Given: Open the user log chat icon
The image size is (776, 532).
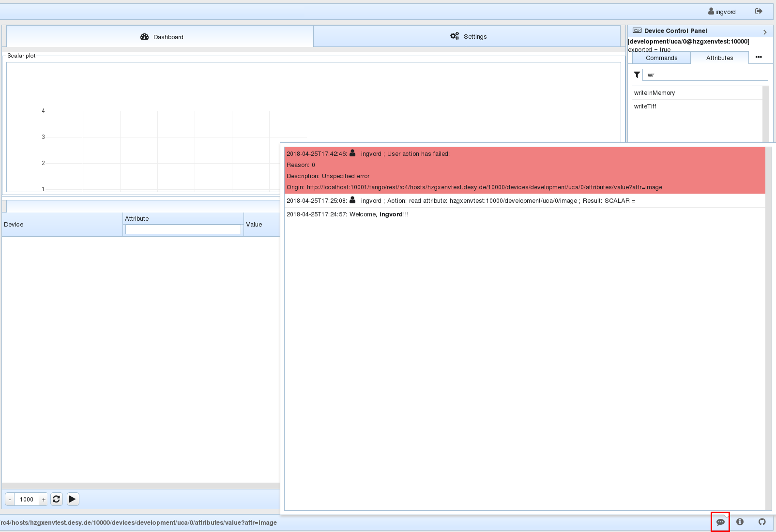Looking at the screenshot, I should point(720,522).
